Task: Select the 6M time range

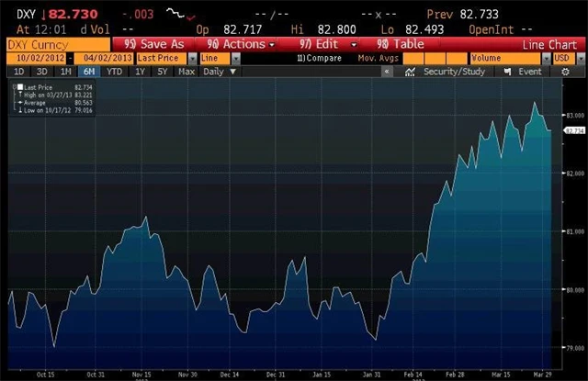Action: [x=89, y=72]
